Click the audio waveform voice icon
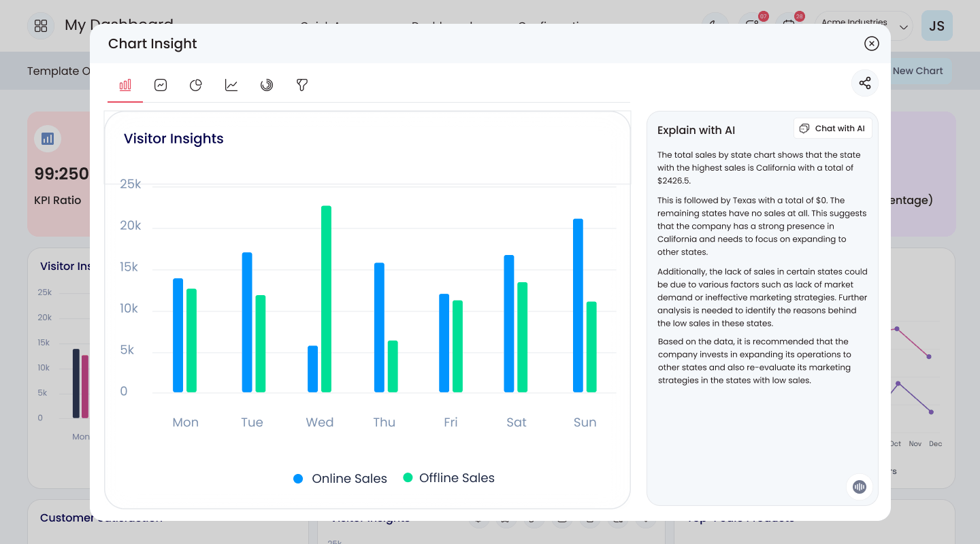This screenshot has height=544, width=980. (x=860, y=487)
